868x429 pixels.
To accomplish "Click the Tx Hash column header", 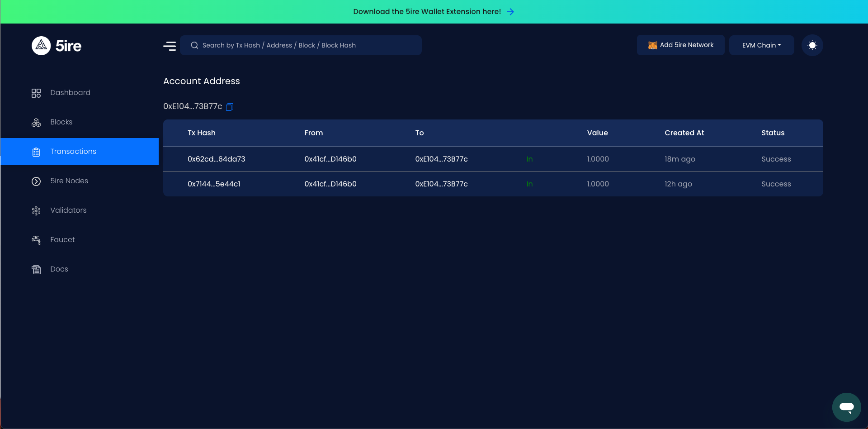I will coord(202,133).
